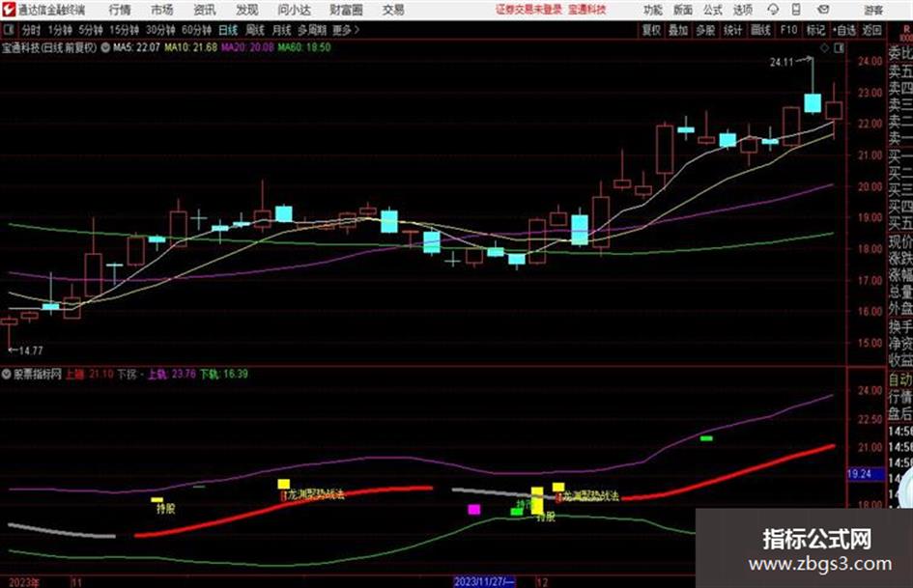Add stock via 自选 button
The height and width of the screenshot is (588, 913).
click(x=844, y=30)
